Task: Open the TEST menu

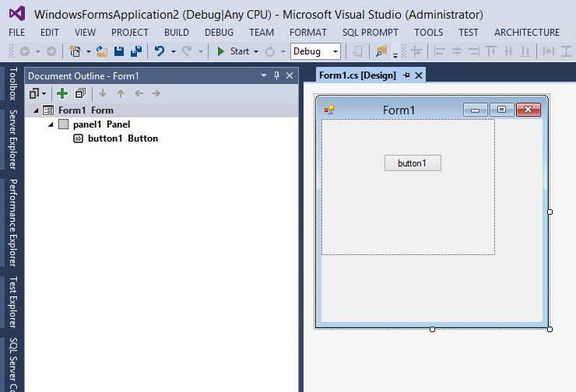Action: tap(468, 33)
